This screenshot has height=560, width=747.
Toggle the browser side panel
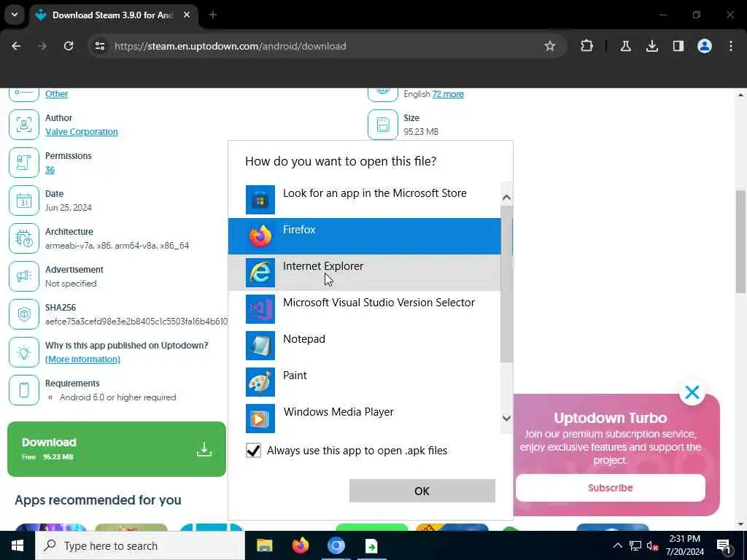click(678, 46)
